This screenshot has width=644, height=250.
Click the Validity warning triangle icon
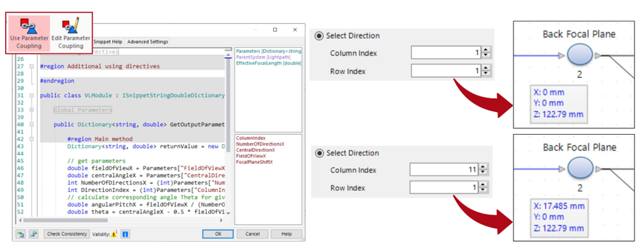115,234
